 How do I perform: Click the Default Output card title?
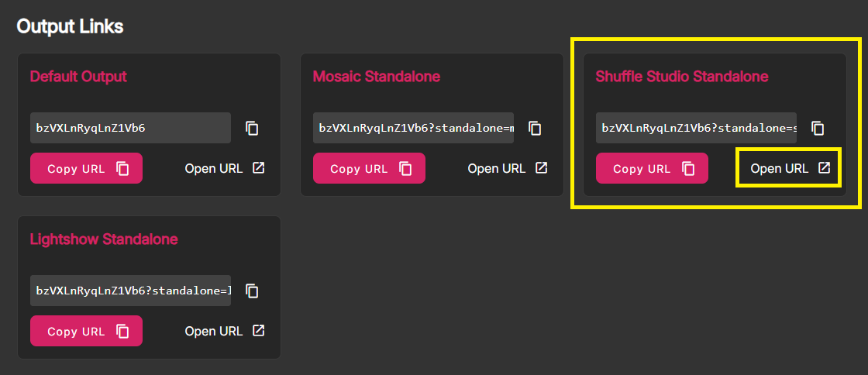(78, 77)
